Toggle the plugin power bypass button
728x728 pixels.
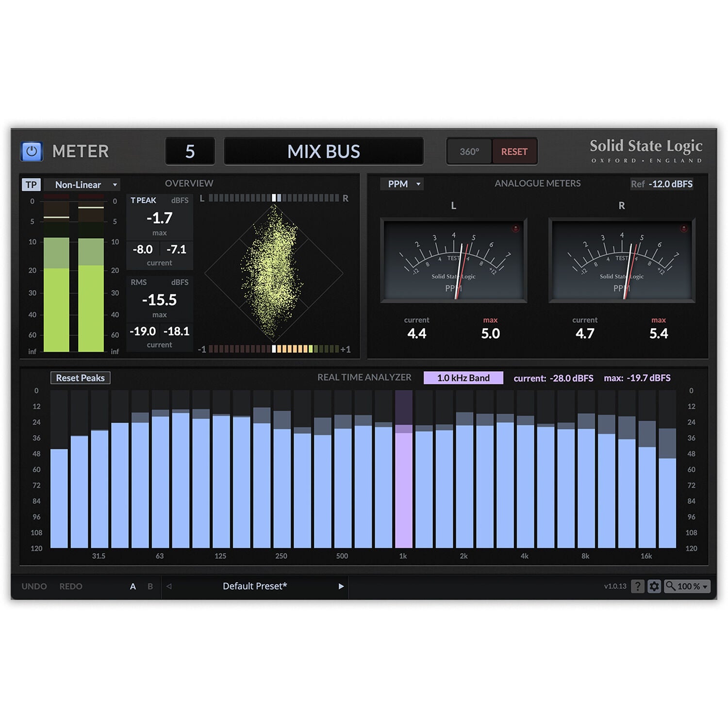coord(32,151)
